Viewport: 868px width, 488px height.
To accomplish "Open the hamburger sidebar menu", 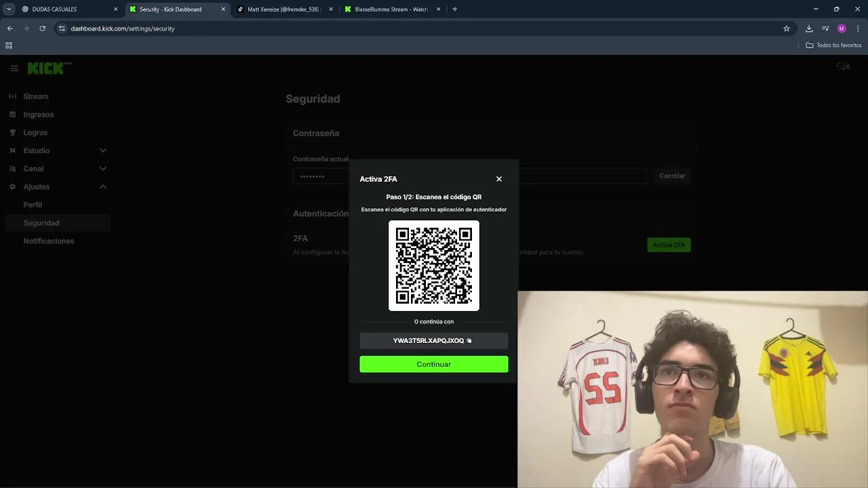I will (x=14, y=68).
